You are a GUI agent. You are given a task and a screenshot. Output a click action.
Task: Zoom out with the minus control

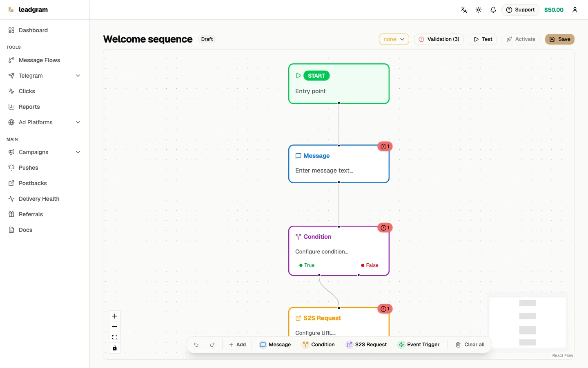coord(115,327)
